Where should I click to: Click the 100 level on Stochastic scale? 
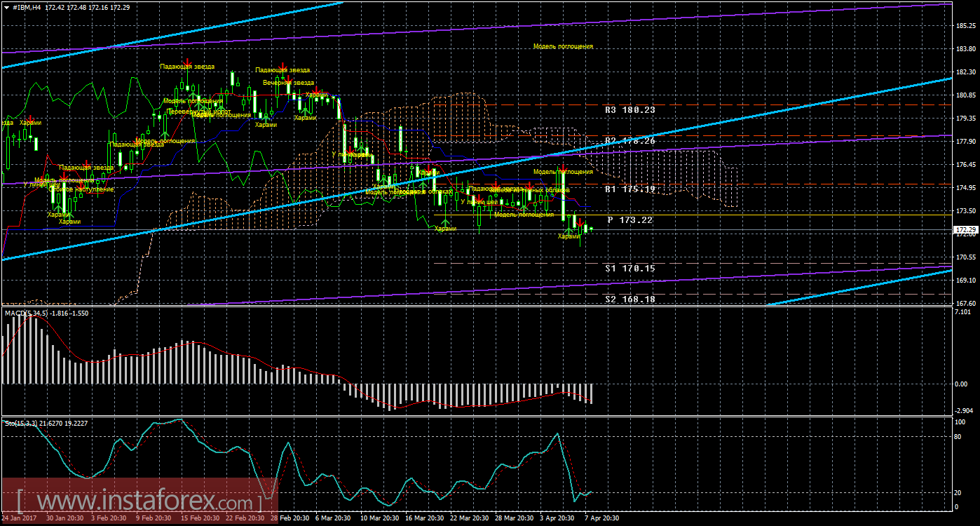click(x=960, y=422)
